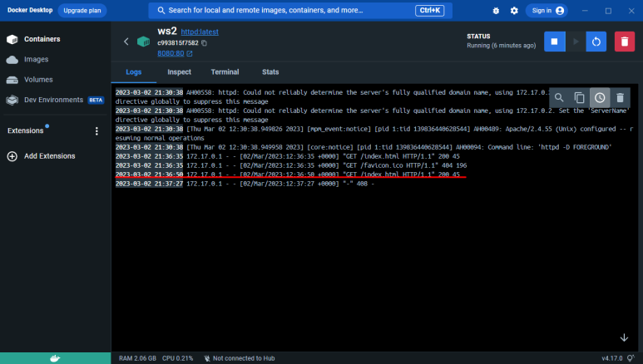The image size is (643, 364).
Task: Open the httpd:latest image link
Action: point(200,32)
